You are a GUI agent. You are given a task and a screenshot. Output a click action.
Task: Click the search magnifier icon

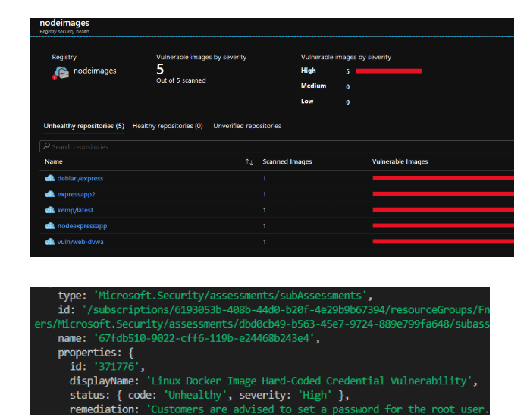click(x=46, y=146)
